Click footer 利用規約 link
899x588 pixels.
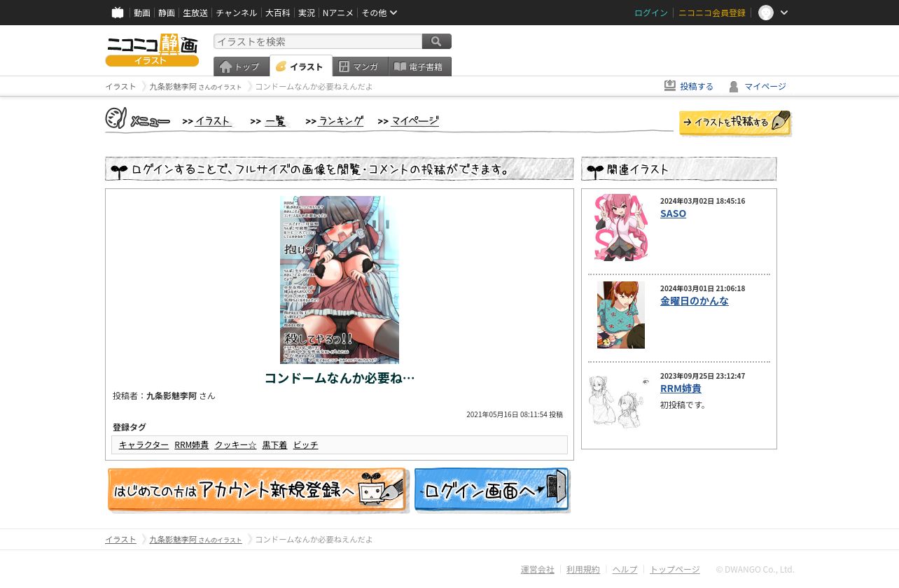[583, 570]
